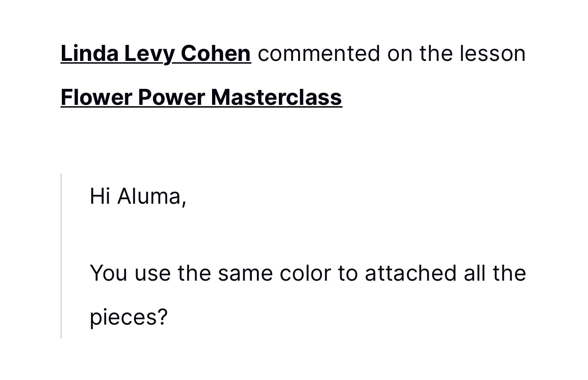Screen dimensions: 588x380
Task: Click the quoted line starting 'You use'
Action: [x=308, y=273]
